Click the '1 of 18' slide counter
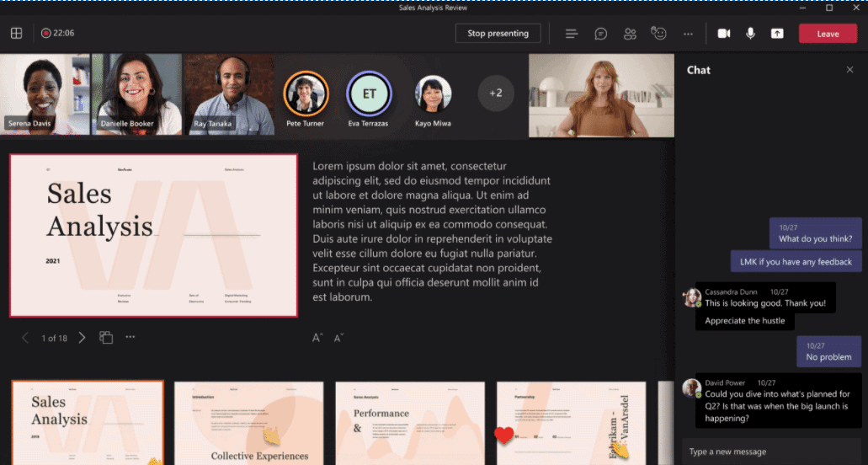This screenshot has width=868, height=465. coord(54,339)
